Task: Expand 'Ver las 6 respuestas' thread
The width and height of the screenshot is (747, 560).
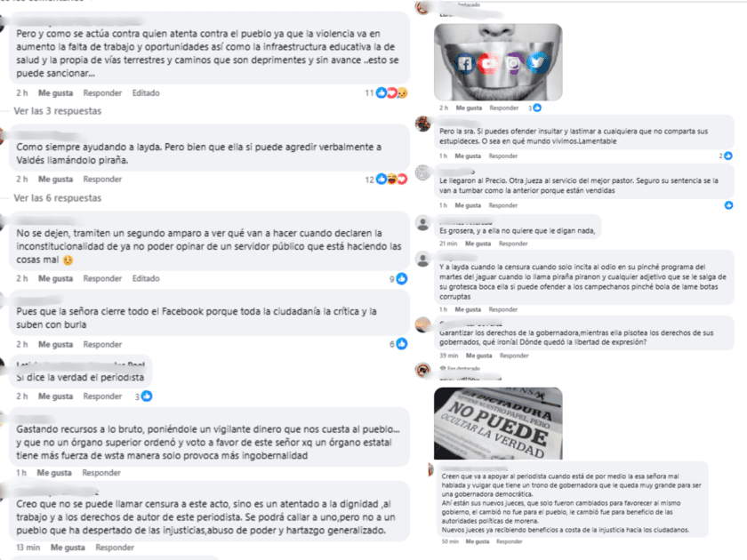Action: click(x=58, y=198)
